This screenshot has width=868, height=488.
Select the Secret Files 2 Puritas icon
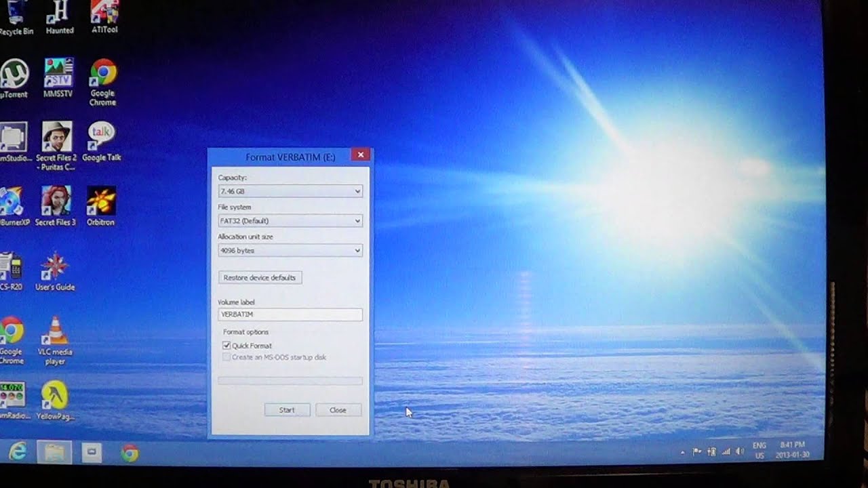(58, 146)
